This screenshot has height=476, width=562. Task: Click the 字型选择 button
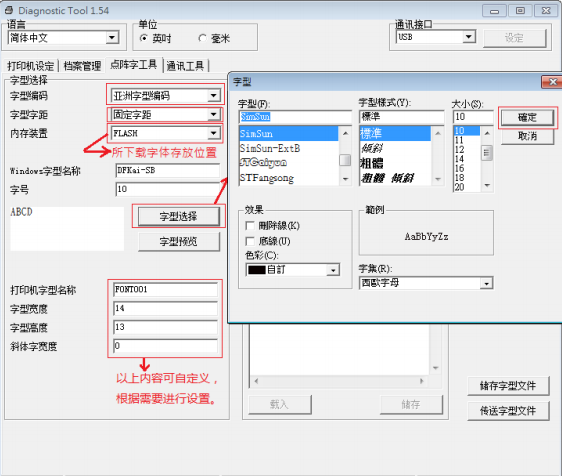[178, 216]
